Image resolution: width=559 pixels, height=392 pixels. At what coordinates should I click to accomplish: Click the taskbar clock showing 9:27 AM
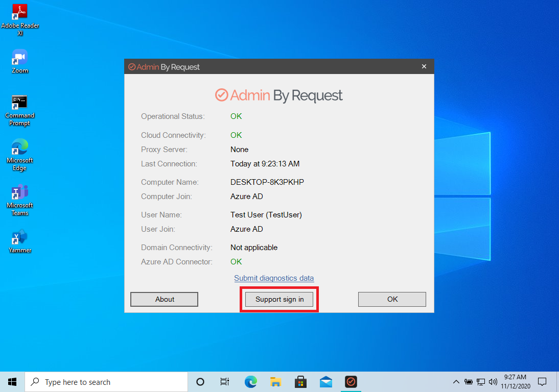pos(515,382)
